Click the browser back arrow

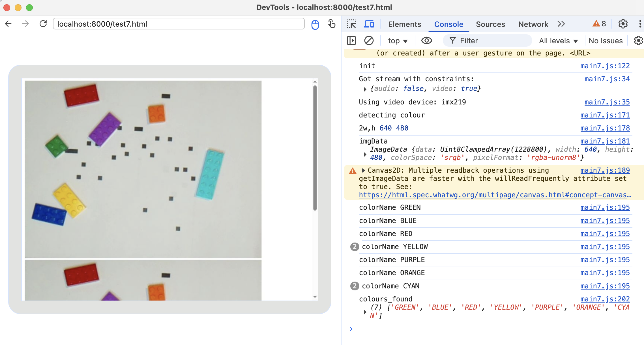click(8, 24)
